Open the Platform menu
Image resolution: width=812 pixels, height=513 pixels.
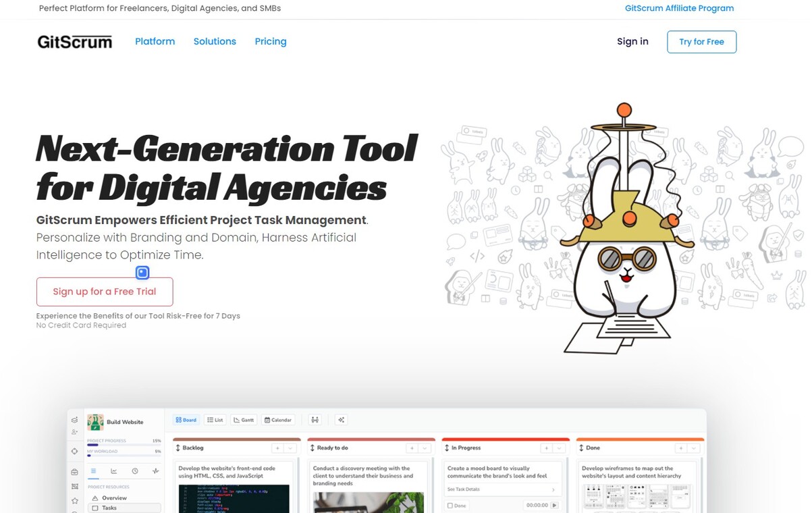coord(155,42)
